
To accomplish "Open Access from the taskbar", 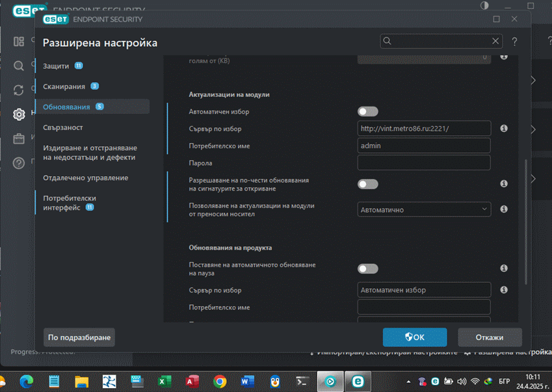I will (x=192, y=382).
